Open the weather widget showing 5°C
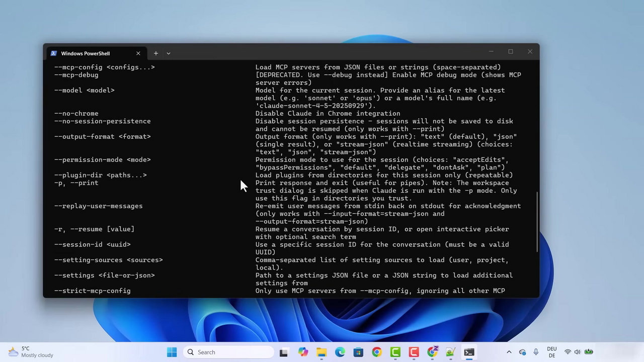Image resolution: width=644 pixels, height=362 pixels. point(31,352)
